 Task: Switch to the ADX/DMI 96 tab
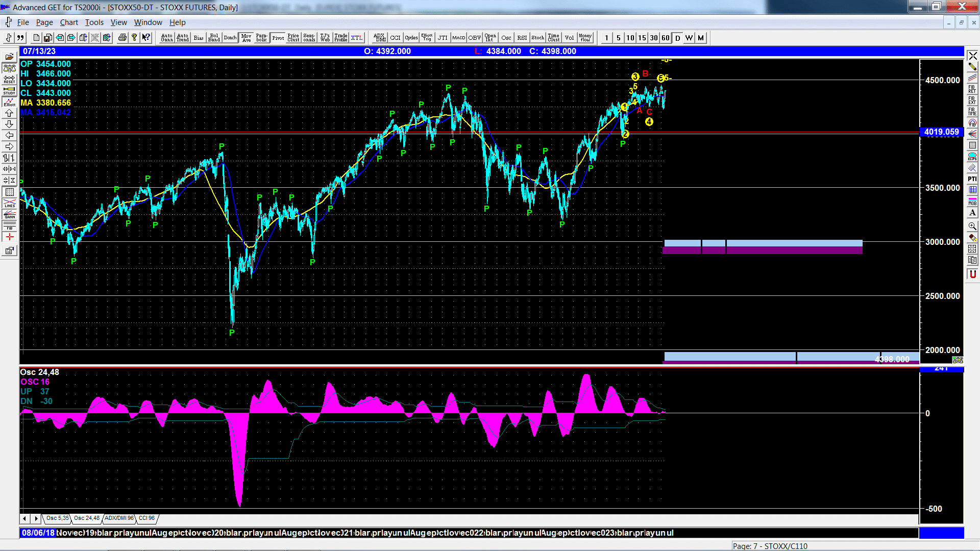point(119,518)
